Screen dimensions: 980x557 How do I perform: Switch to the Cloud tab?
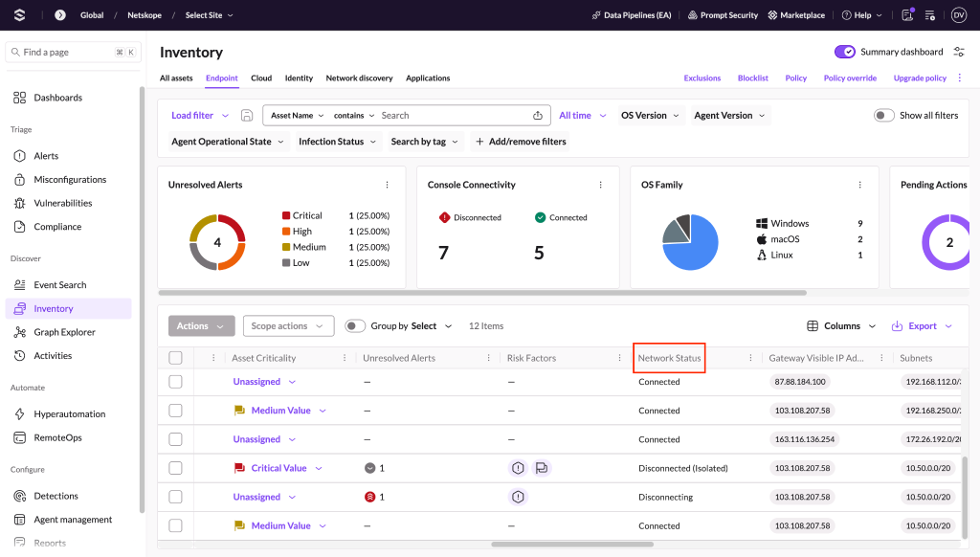click(261, 78)
